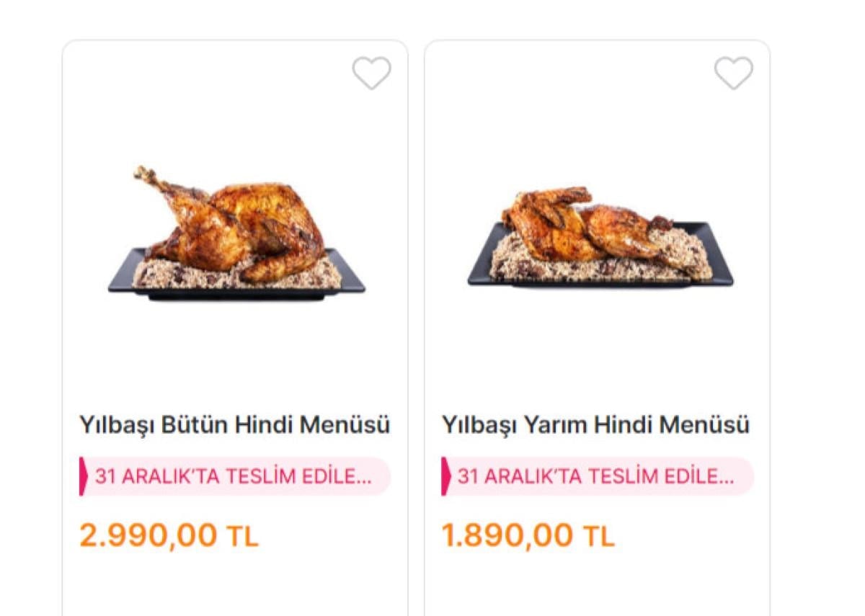865x616 pixels.
Task: Click pink arrow marker on Yarım Hindi badge
Action: tap(446, 476)
